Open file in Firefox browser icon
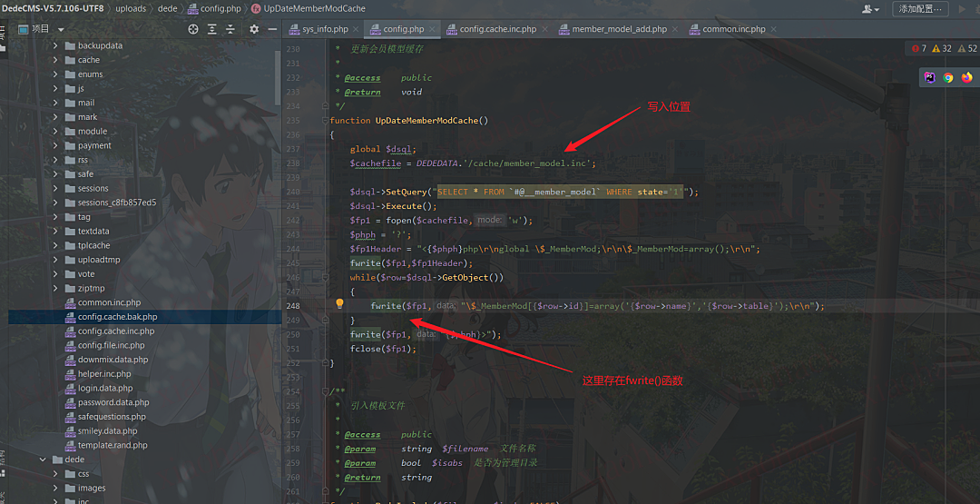This screenshot has width=980, height=504. tap(967, 77)
